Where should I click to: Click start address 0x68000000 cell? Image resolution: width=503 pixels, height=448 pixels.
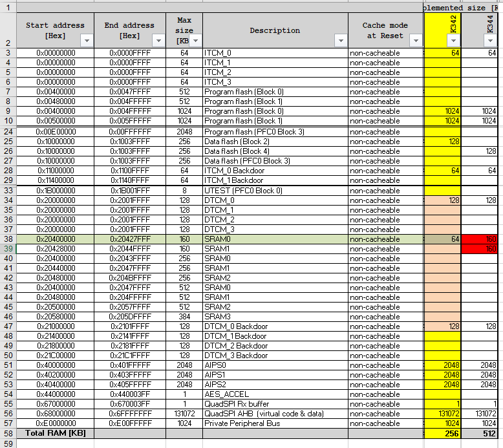[x=55, y=414]
